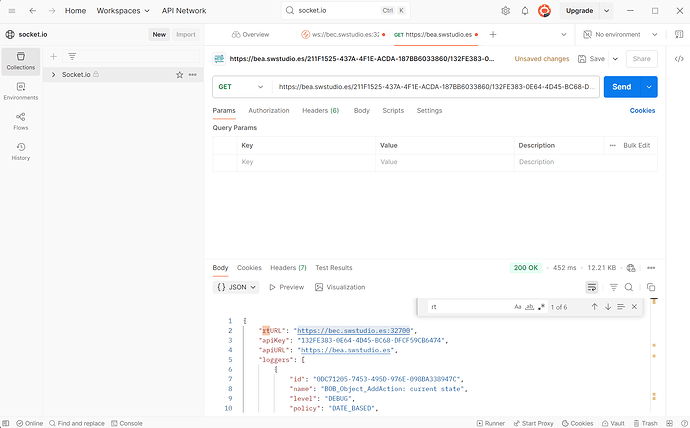Open the request Settings tab
The height and width of the screenshot is (428, 690).
(x=429, y=110)
